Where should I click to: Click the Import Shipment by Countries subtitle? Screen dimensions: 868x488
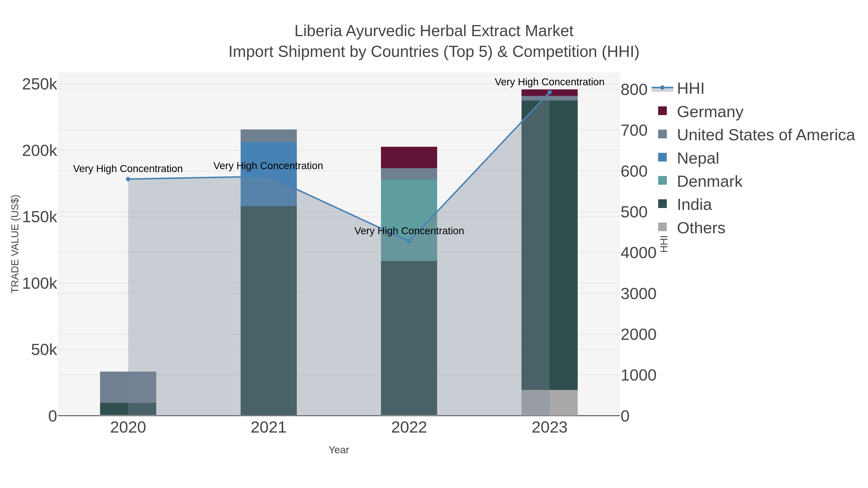[434, 52]
